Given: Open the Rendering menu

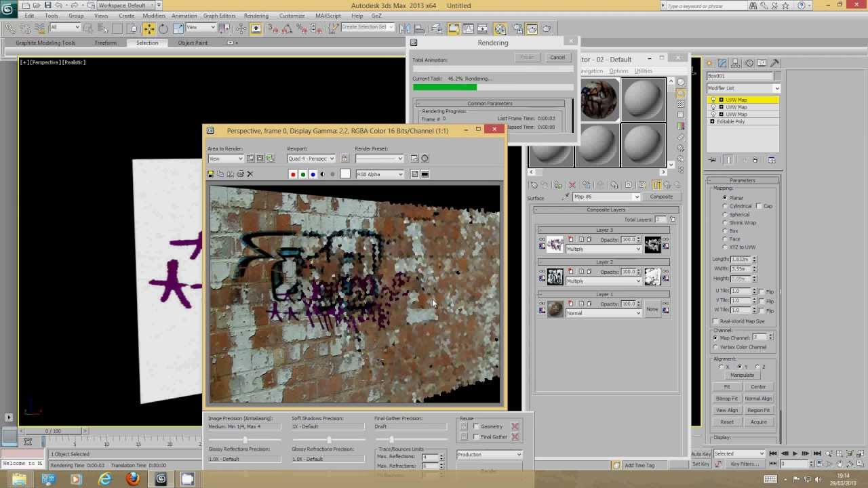Looking at the screenshot, I should pyautogui.click(x=256, y=16).
